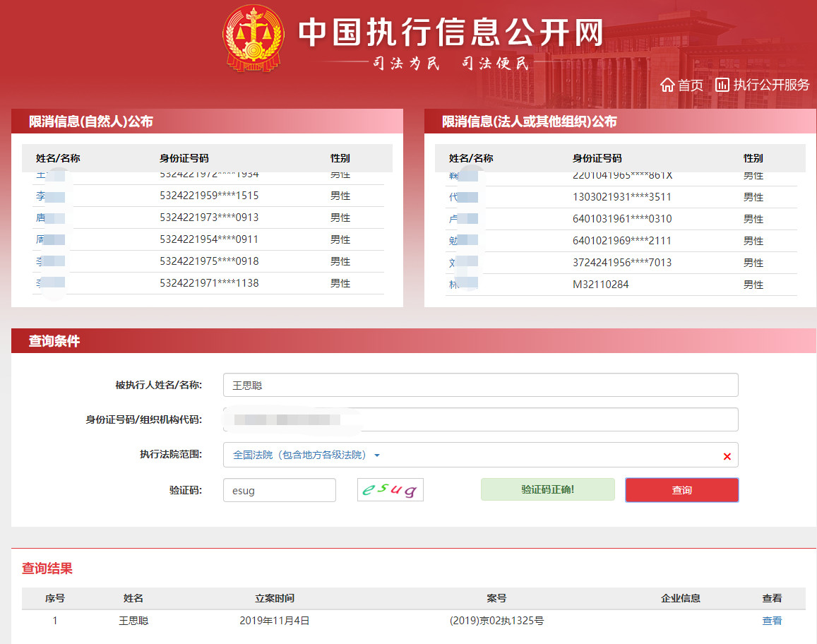Open the name link beside ID 5324221954****0911
Screen dimensions: 817x644
tap(50, 239)
